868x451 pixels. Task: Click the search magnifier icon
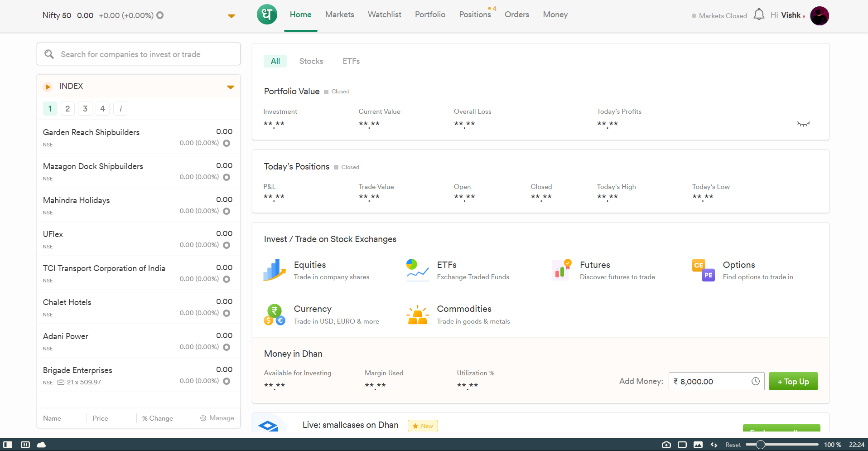(49, 54)
